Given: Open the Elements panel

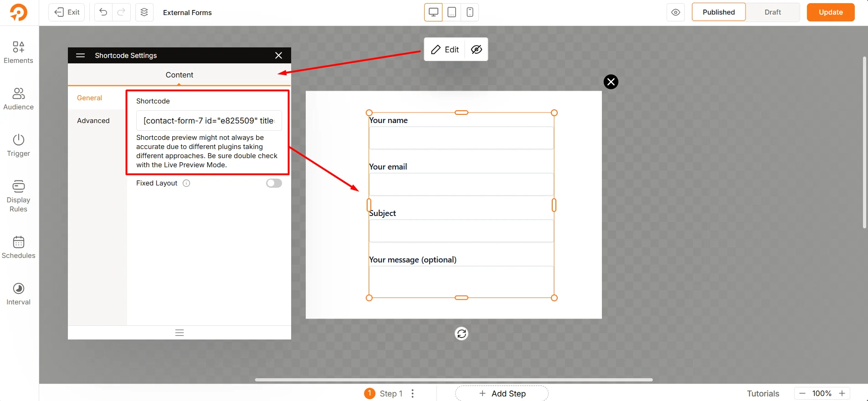Looking at the screenshot, I should click(x=18, y=52).
